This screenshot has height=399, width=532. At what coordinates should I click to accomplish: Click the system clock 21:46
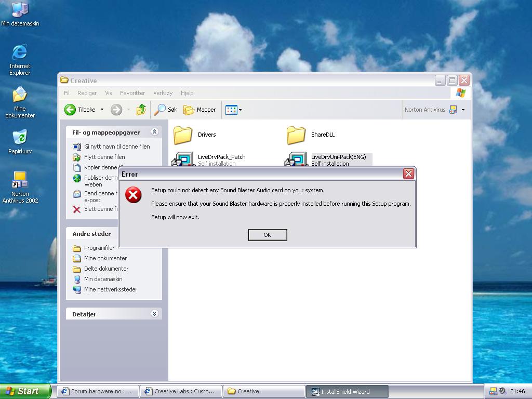pos(517,391)
